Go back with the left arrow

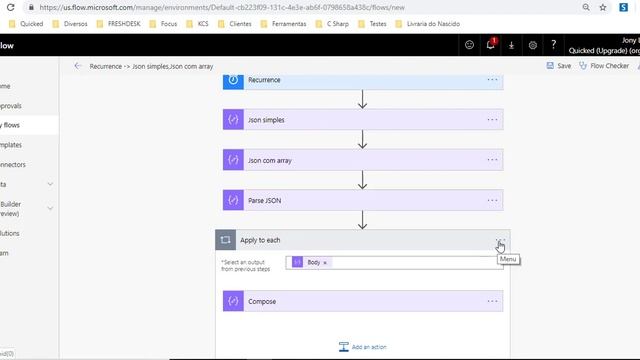78,66
